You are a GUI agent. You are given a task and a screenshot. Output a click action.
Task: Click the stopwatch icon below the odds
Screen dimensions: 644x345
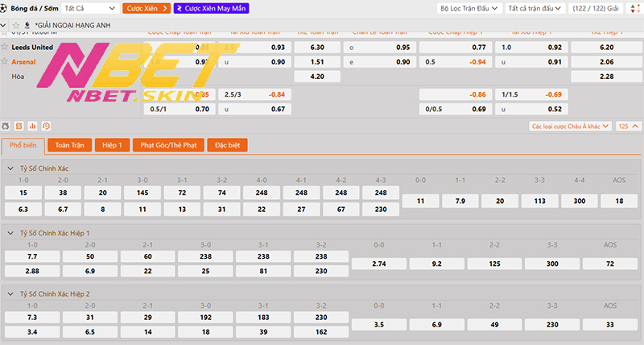click(6, 127)
